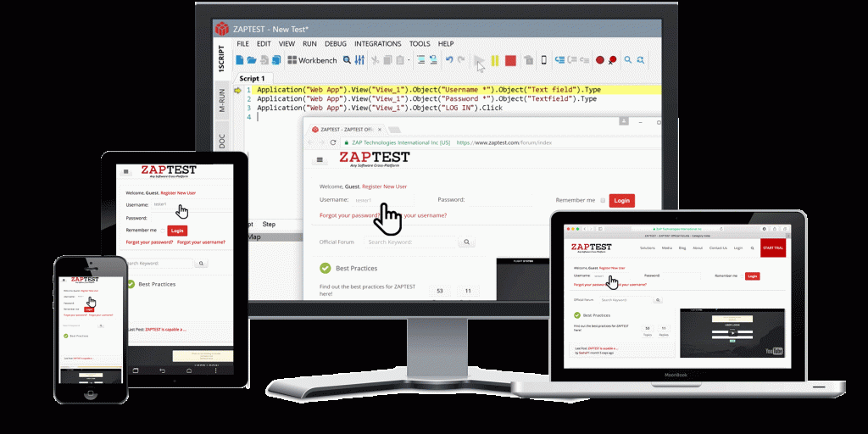Open the Workbench from the toolbar
This screenshot has height=434, width=868.
click(312, 60)
